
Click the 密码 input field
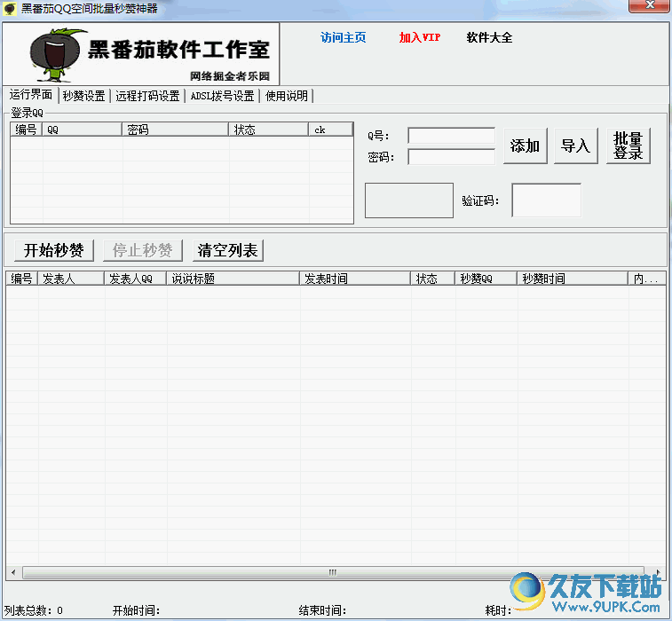(x=451, y=157)
